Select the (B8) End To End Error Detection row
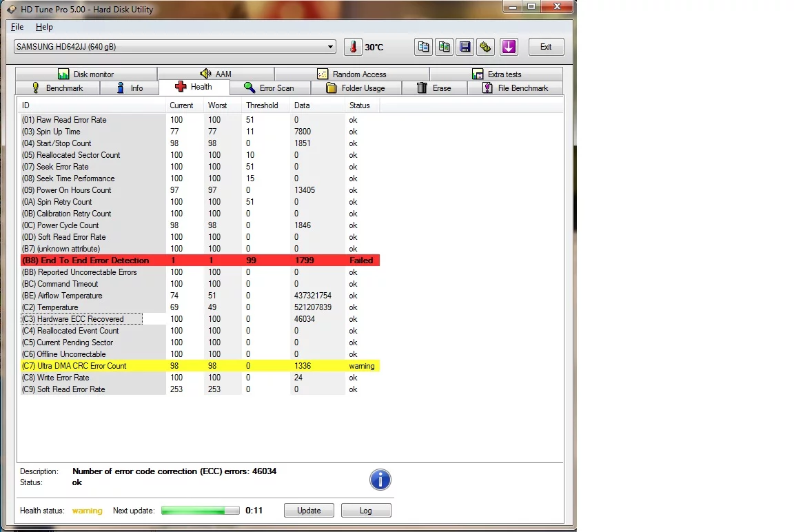The height and width of the screenshot is (532, 794). (x=200, y=260)
